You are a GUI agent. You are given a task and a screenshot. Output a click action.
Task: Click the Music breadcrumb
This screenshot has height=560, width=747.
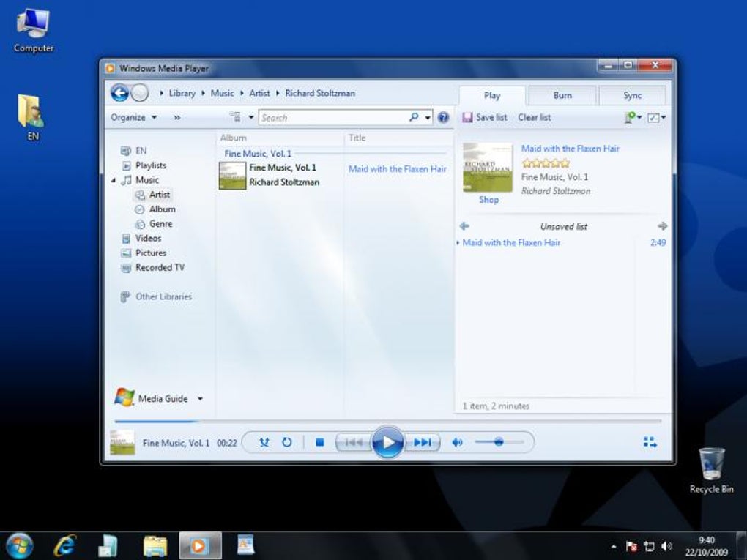[222, 94]
